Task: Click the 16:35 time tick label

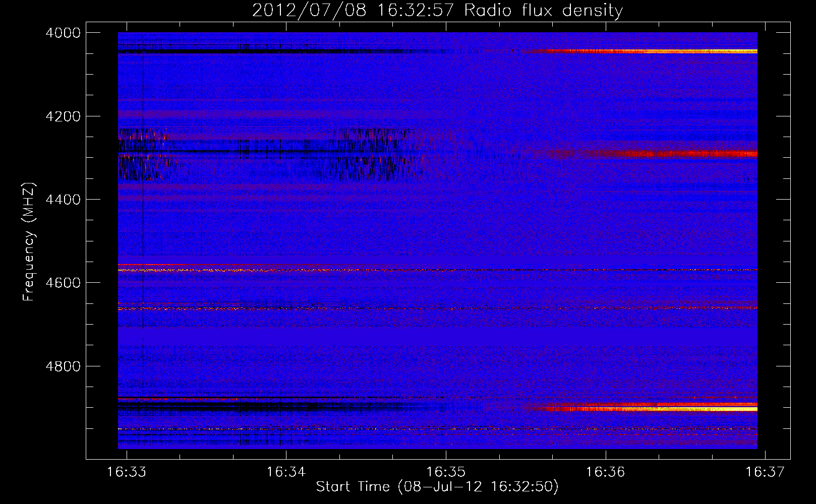Action: click(x=446, y=472)
